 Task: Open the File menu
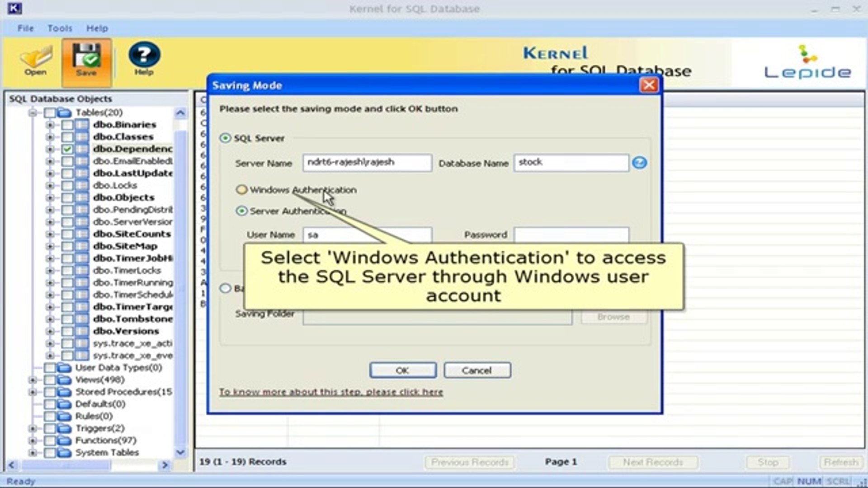point(25,28)
